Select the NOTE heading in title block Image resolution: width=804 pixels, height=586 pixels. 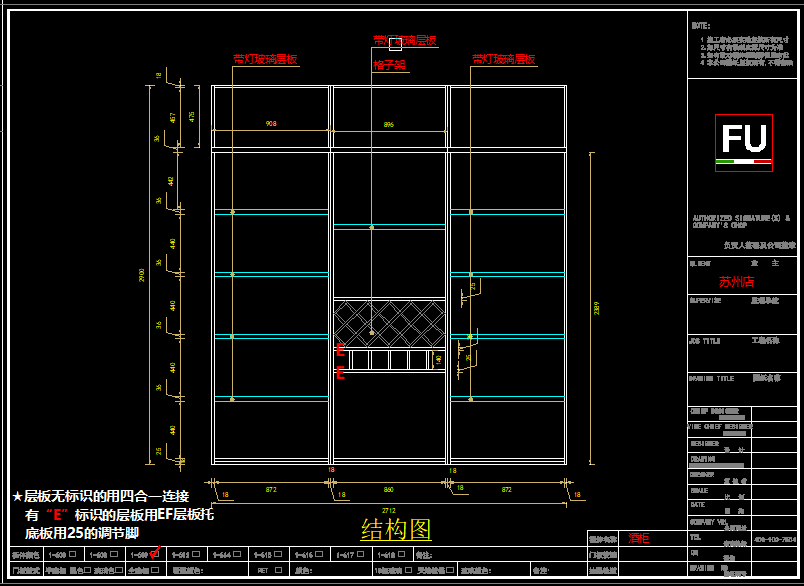pyautogui.click(x=701, y=25)
